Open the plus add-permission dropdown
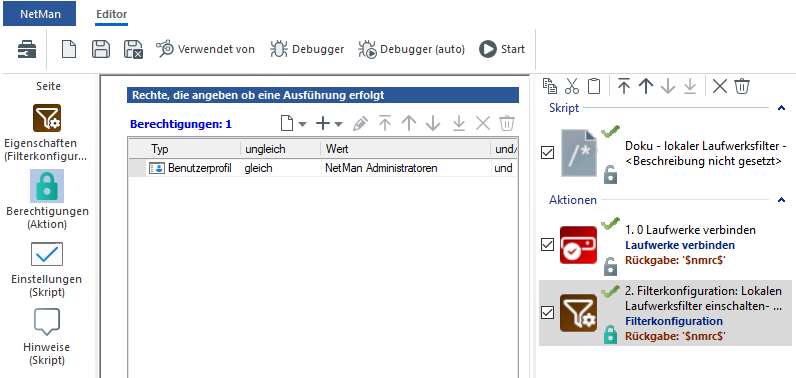This screenshot has height=378, width=796. tap(329, 123)
